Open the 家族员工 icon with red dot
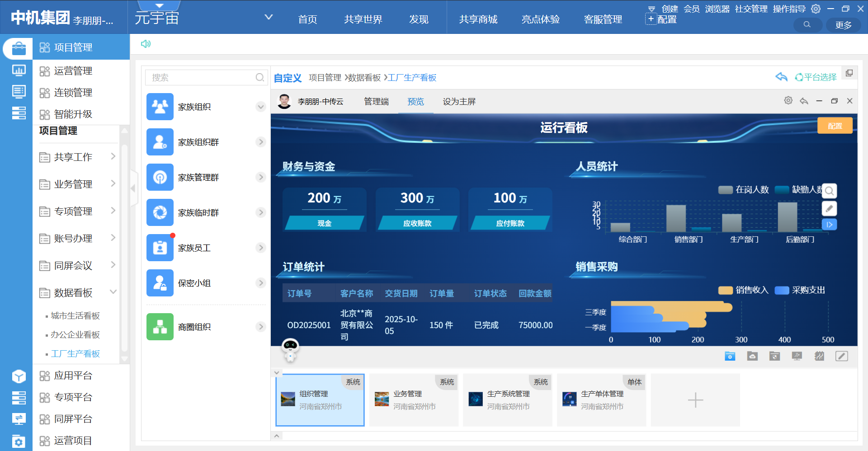Image resolution: width=868 pixels, height=451 pixels. (x=160, y=248)
